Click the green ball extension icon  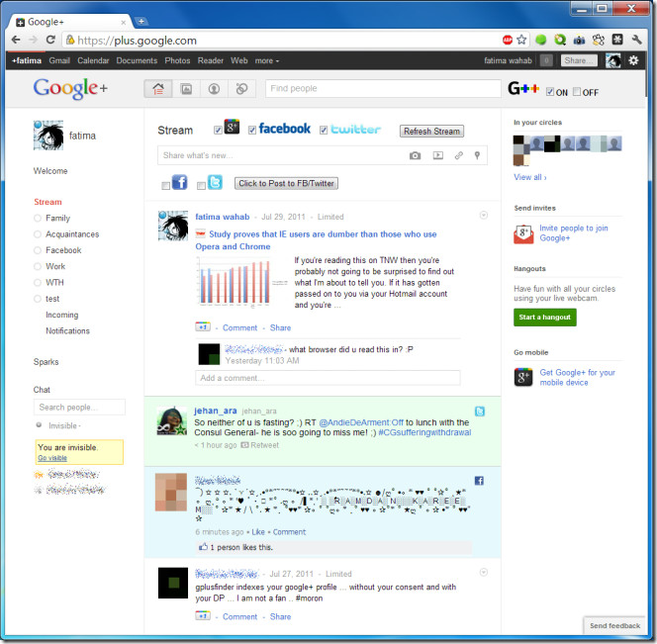click(x=541, y=40)
